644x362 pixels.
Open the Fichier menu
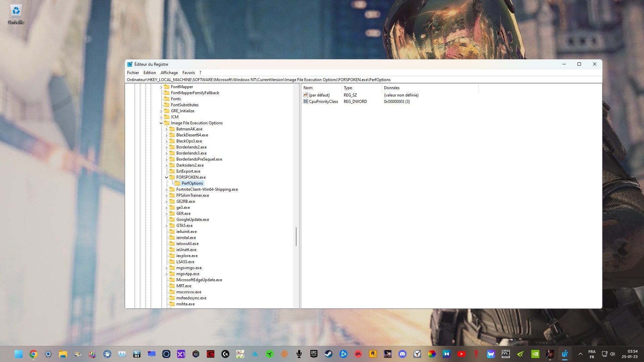(x=133, y=72)
